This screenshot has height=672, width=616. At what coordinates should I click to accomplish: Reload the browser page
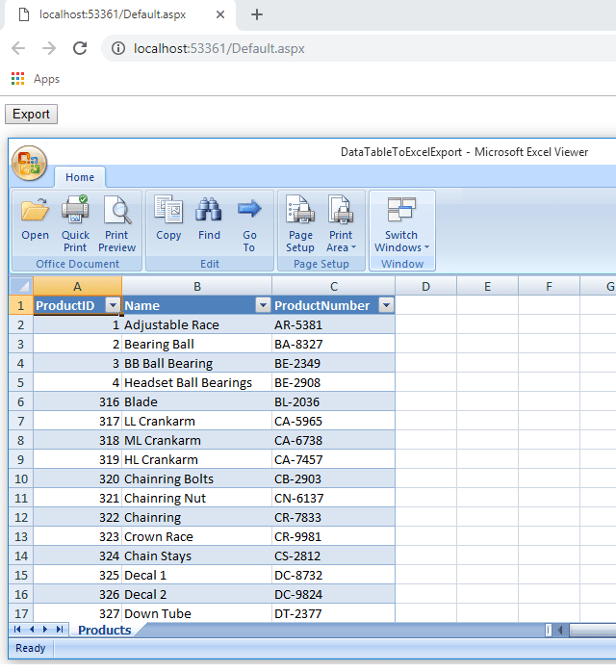(x=80, y=48)
